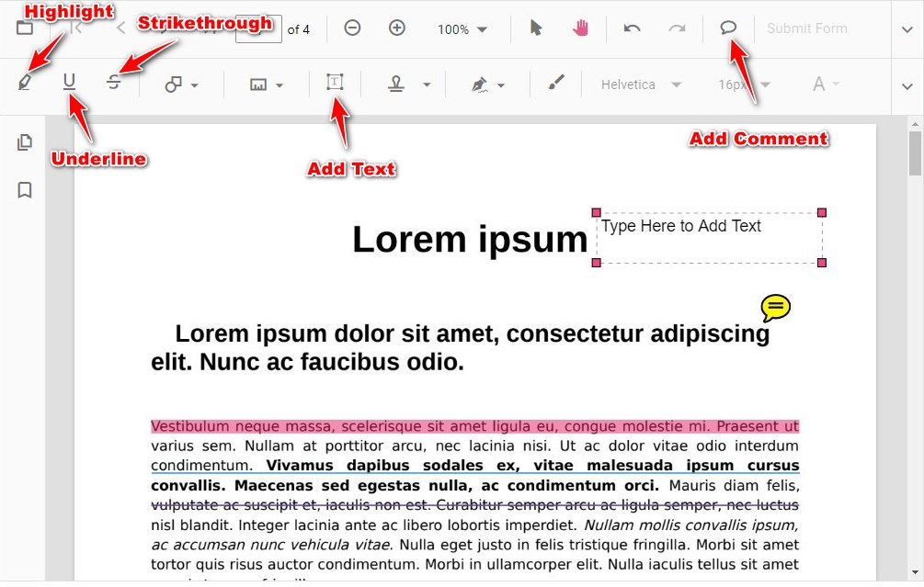Open the bookmarks panel
Viewport: 924px width, 587px height.
tap(25, 190)
